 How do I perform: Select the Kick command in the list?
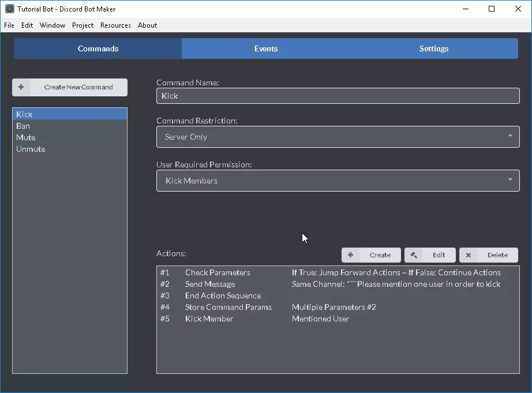click(x=70, y=114)
